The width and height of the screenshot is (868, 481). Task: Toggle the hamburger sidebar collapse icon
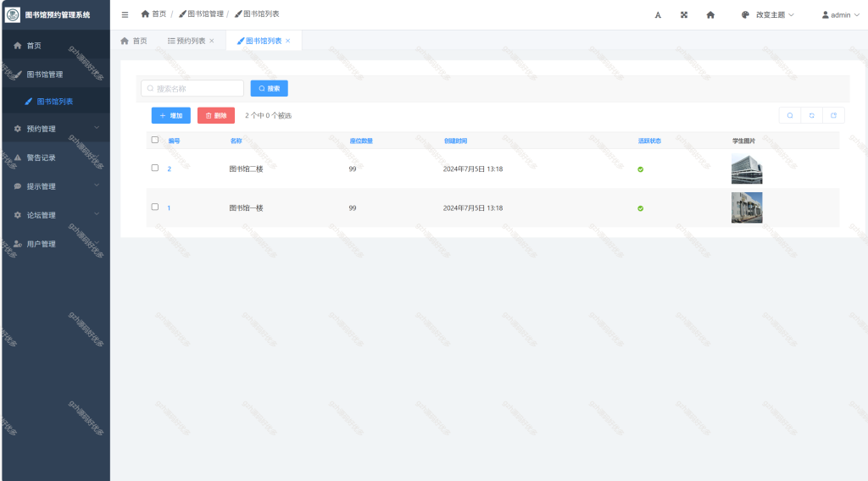pyautogui.click(x=125, y=15)
